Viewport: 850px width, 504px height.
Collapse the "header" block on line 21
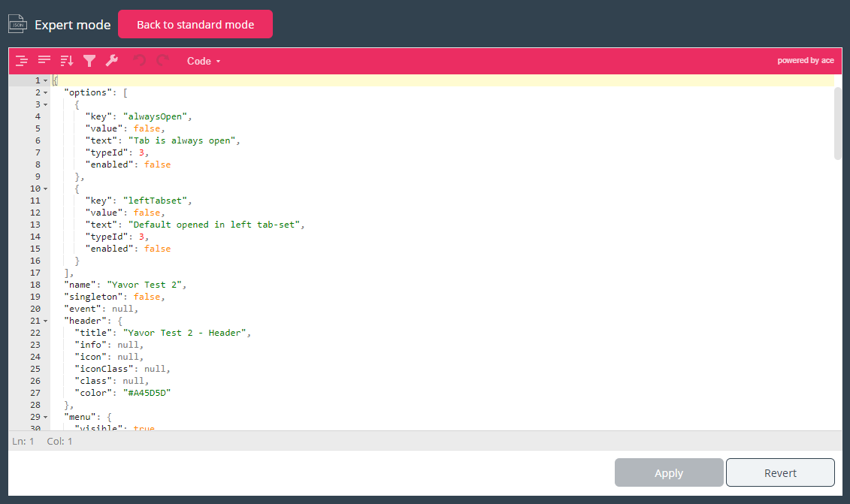point(45,321)
